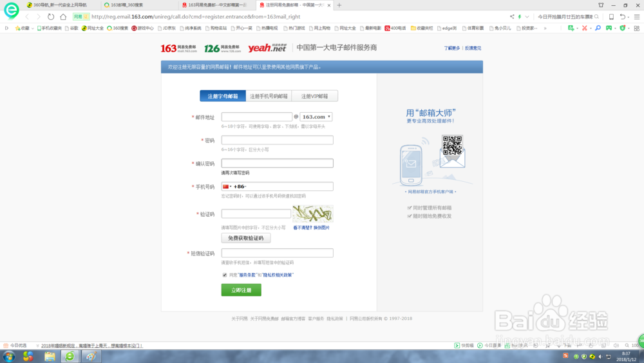Click the blue magnifier extension icon
644x363 pixels.
(598, 28)
